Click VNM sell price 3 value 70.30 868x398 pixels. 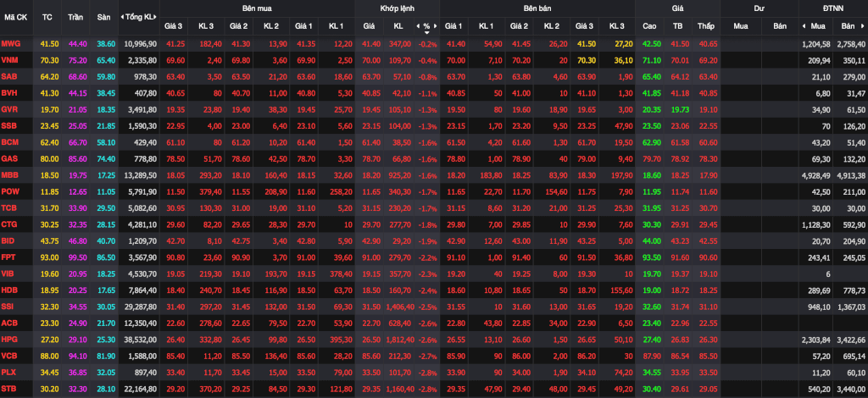point(585,60)
